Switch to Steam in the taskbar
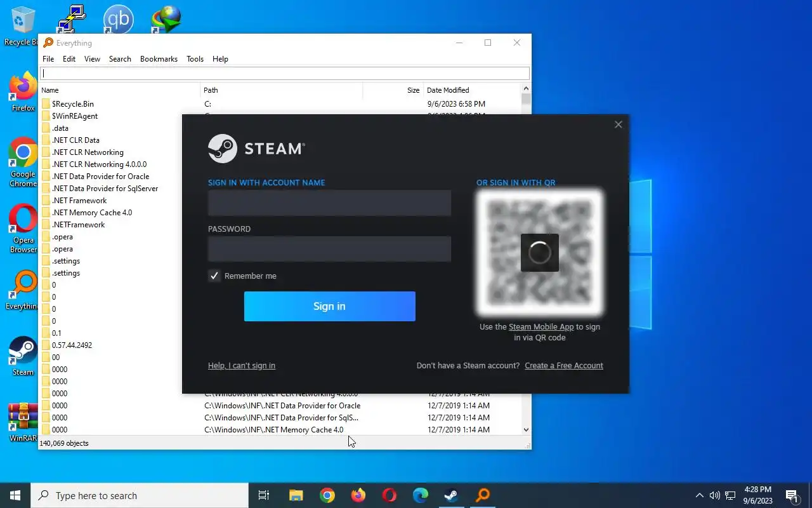This screenshot has width=812, height=508. [x=452, y=495]
